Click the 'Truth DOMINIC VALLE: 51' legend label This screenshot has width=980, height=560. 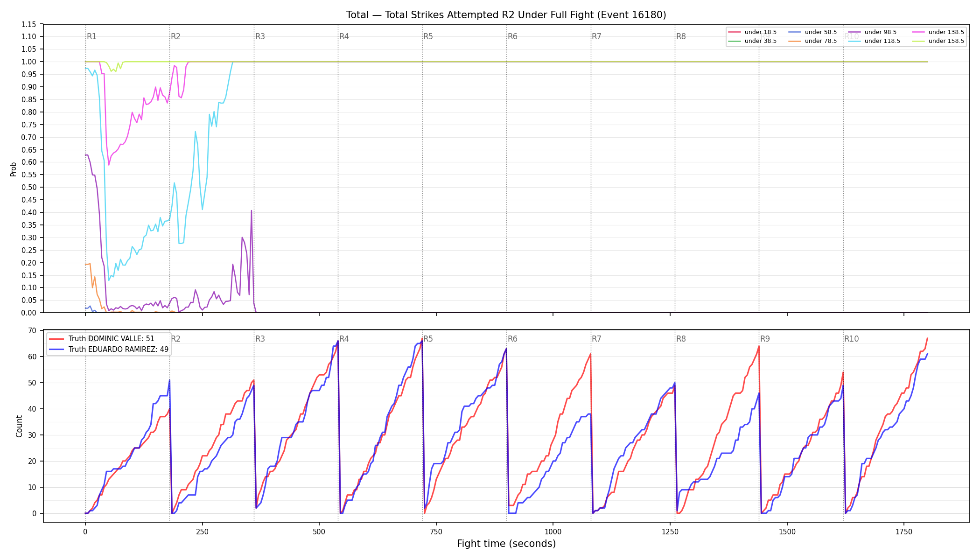pyautogui.click(x=111, y=339)
